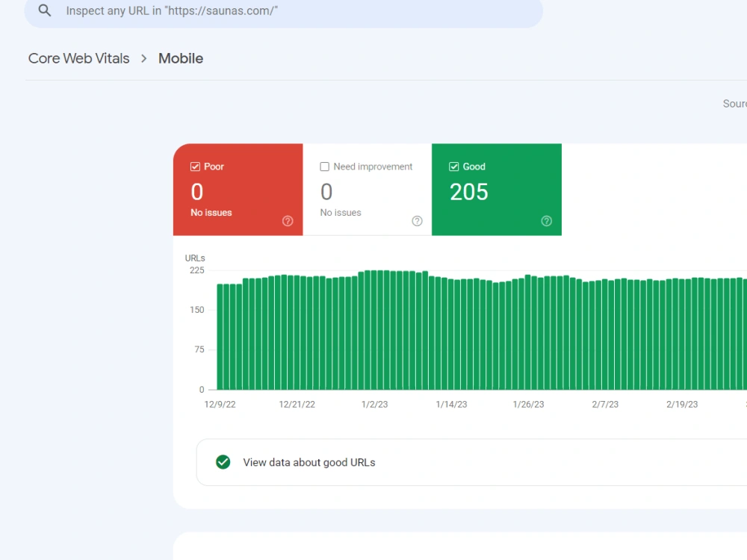Go back to Core Web Vitals breadcrumb
This screenshot has height=560, width=747.
point(79,58)
